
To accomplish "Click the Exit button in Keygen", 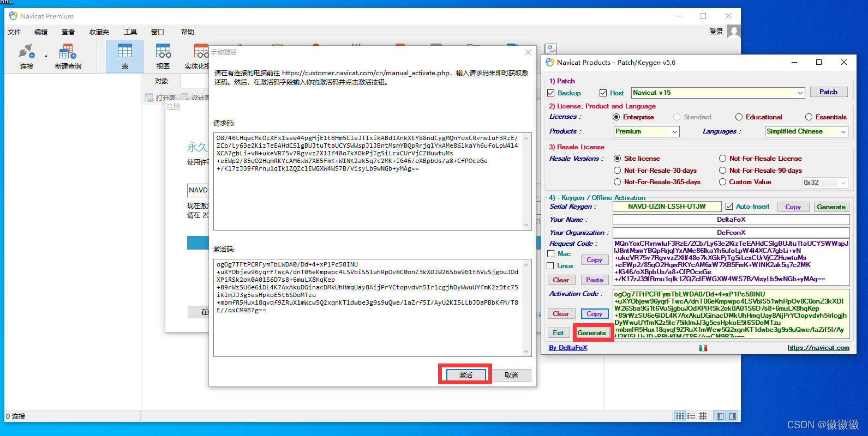I will pyautogui.click(x=558, y=333).
